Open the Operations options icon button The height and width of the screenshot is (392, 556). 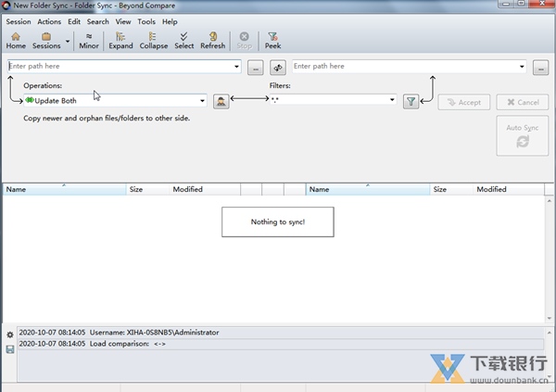(221, 101)
